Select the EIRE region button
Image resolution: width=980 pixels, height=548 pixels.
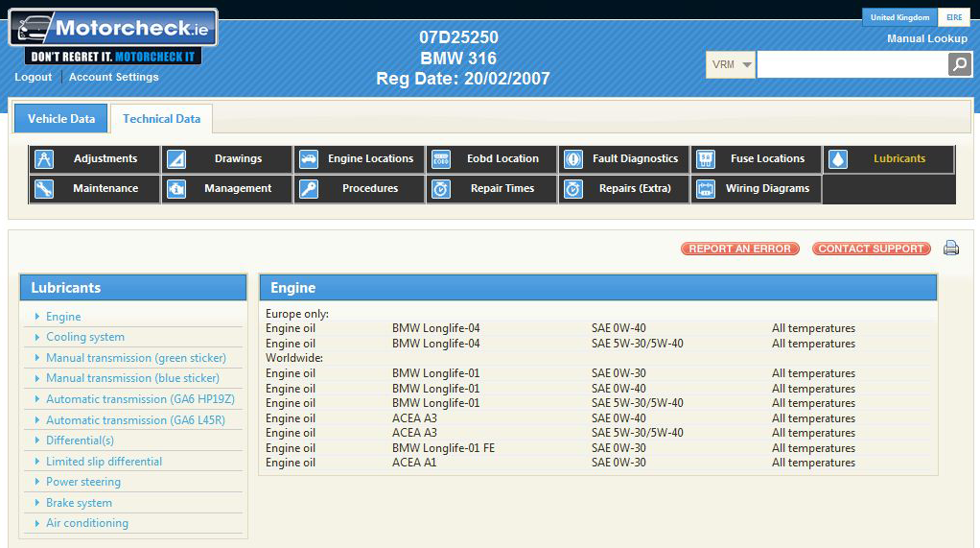tap(954, 17)
